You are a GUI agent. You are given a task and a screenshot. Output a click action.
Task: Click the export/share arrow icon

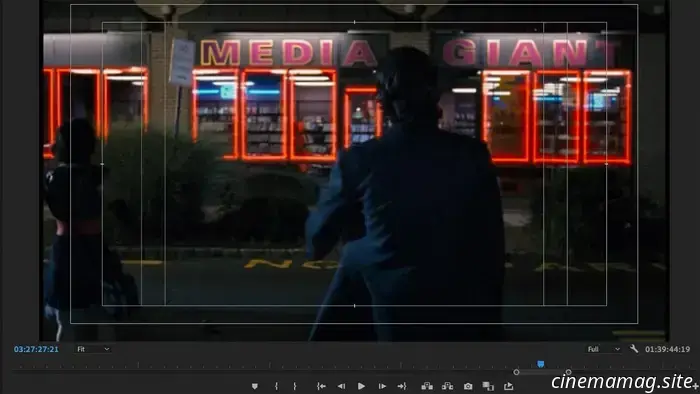[x=508, y=386]
